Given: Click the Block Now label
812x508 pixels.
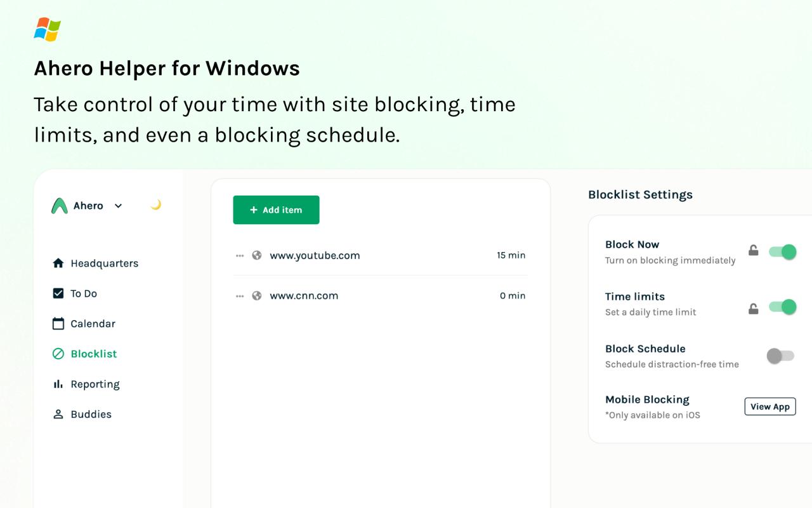Looking at the screenshot, I should [x=632, y=244].
